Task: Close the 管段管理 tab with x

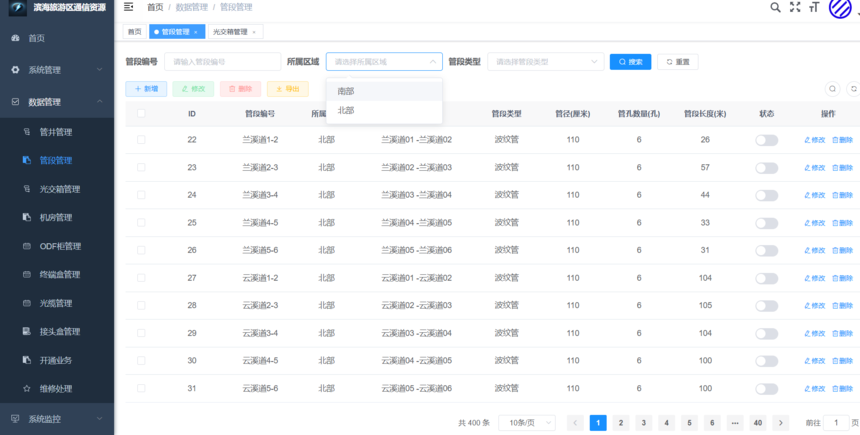Action: point(196,32)
